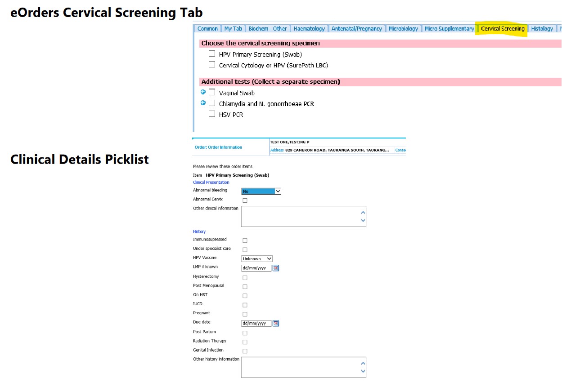Click the Address link in patient header
562x392 pixels.
(x=277, y=150)
